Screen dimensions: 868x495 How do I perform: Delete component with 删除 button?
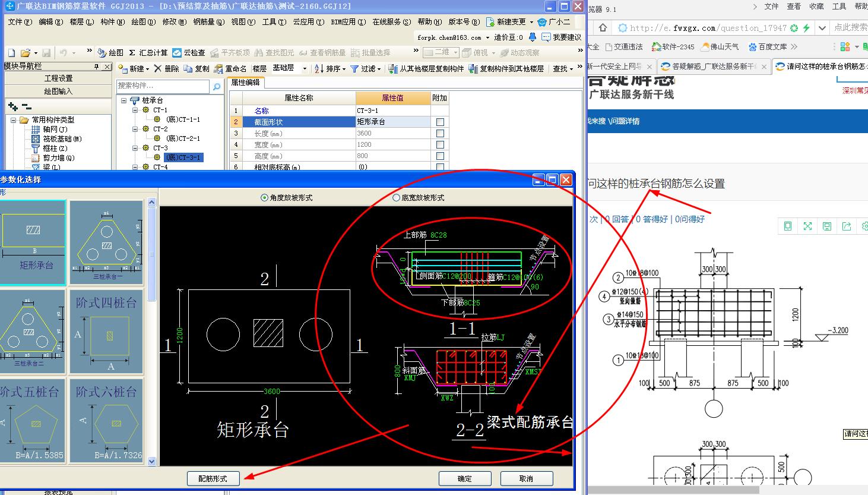click(x=166, y=69)
